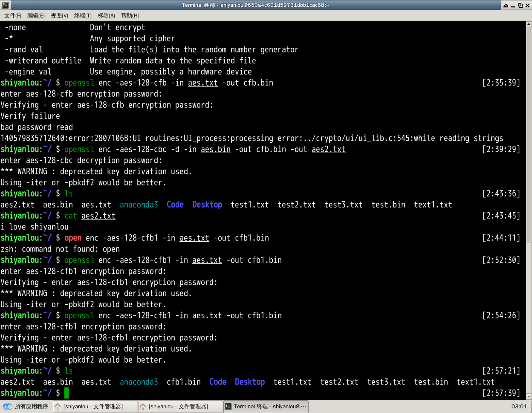
Task: Maximize the Terminal window
Action: tap(520, 5)
